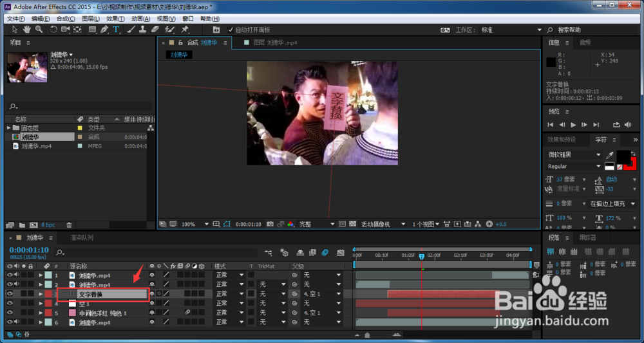
Task: Hide layer 4 空 1 eye icon
Action: click(x=10, y=303)
